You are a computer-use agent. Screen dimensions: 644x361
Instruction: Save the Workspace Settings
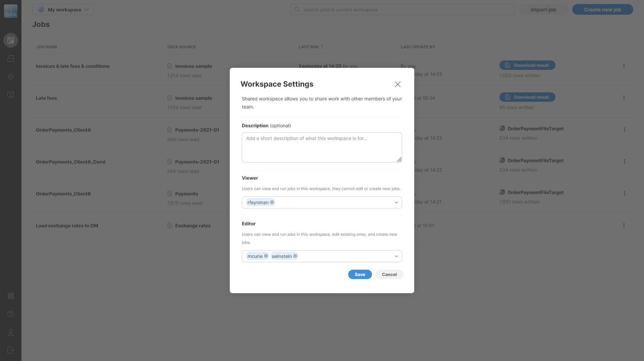pyautogui.click(x=360, y=274)
